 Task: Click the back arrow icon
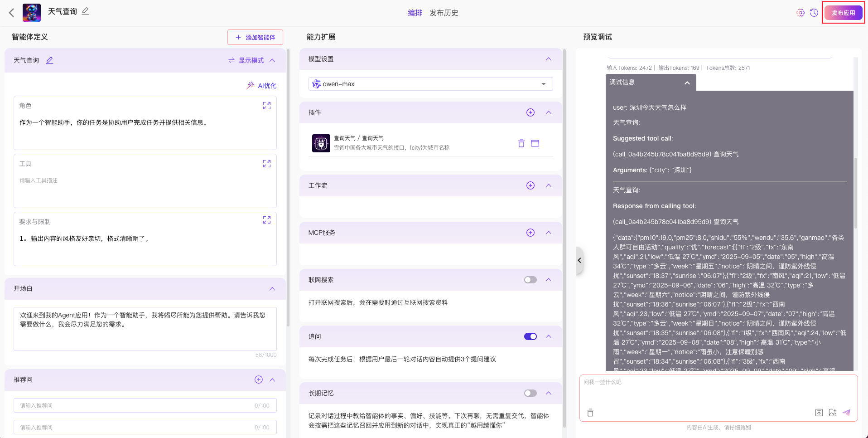click(x=12, y=13)
